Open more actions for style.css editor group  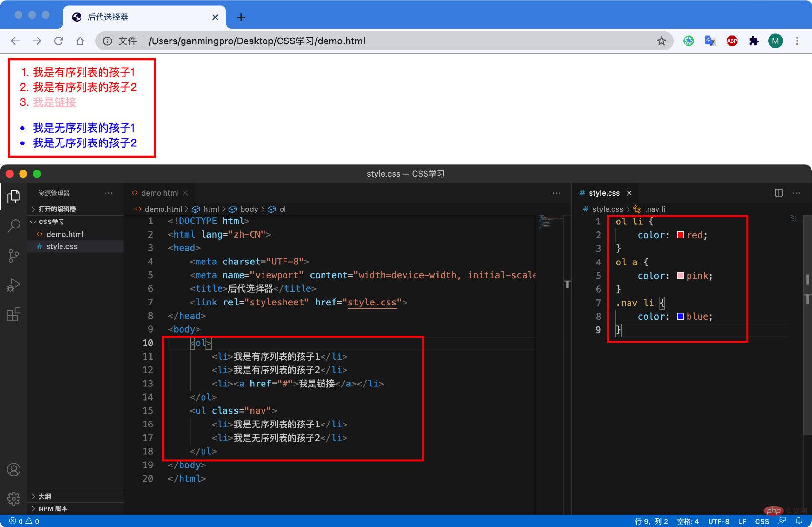(796, 193)
